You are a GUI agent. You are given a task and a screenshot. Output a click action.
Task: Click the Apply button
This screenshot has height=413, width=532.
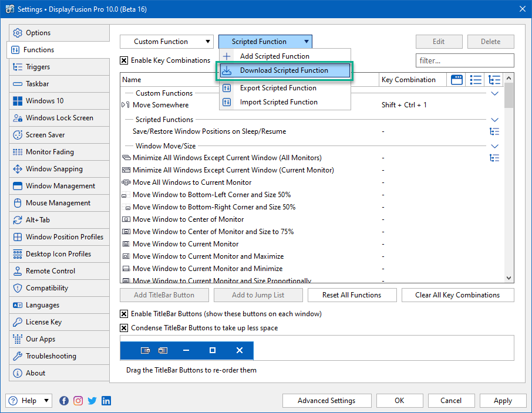(x=503, y=401)
